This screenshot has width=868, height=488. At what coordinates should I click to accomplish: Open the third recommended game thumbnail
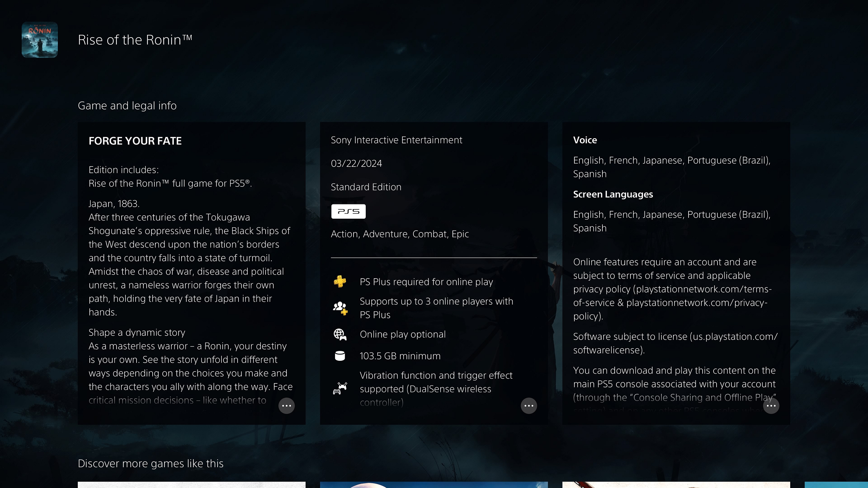tap(676, 485)
